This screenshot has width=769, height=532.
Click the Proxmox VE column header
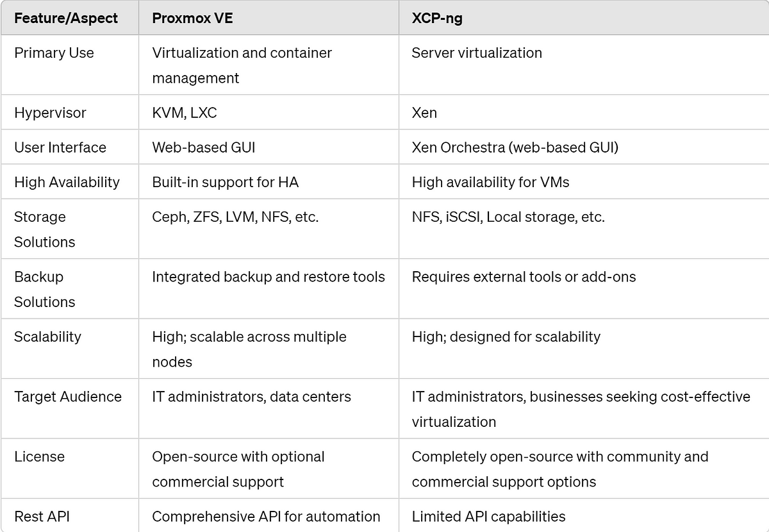pyautogui.click(x=192, y=18)
